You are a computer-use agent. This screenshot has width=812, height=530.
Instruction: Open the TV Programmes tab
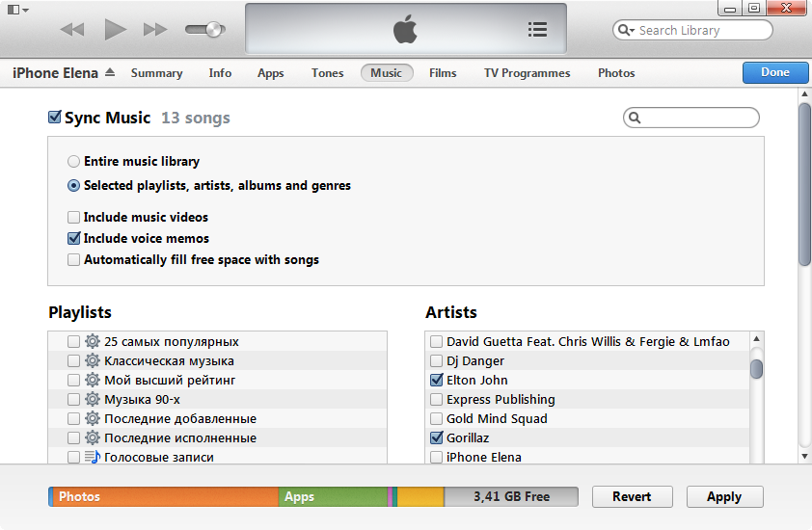pyautogui.click(x=528, y=73)
